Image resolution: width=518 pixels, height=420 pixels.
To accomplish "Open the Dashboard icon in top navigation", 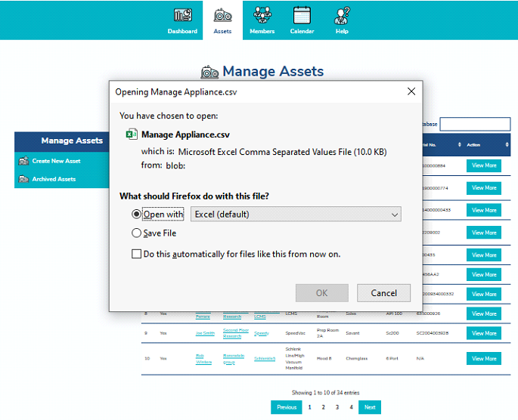I will tap(182, 15).
